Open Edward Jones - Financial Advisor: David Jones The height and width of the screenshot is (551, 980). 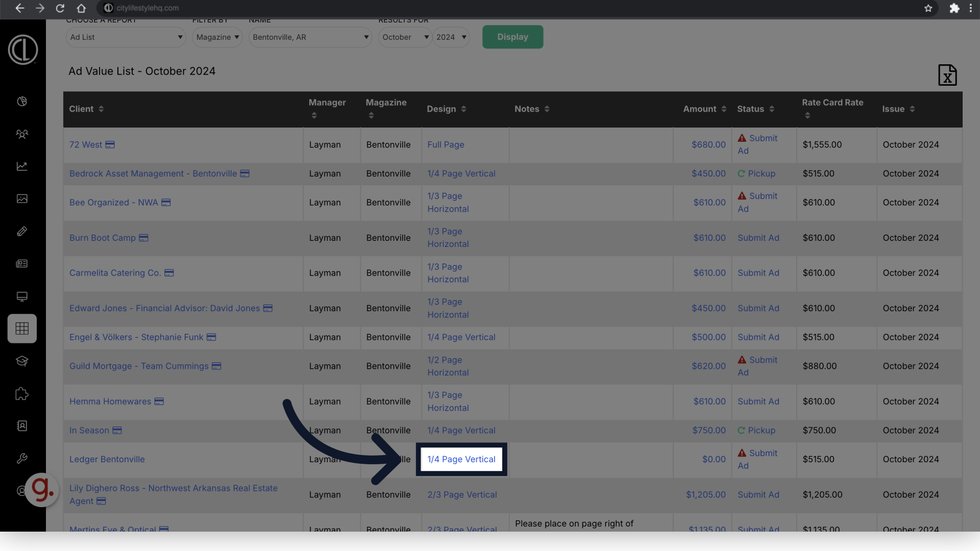165,308
